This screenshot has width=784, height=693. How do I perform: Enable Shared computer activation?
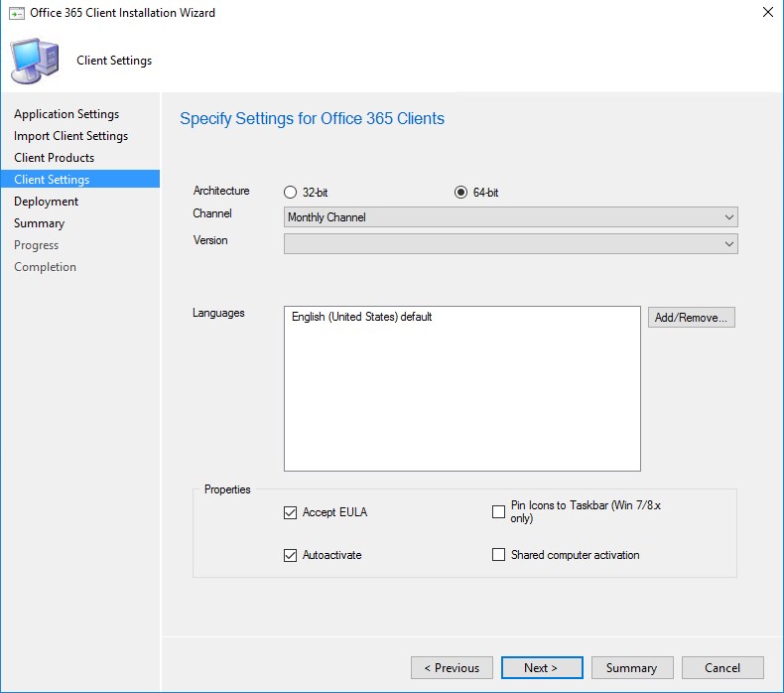click(x=498, y=554)
